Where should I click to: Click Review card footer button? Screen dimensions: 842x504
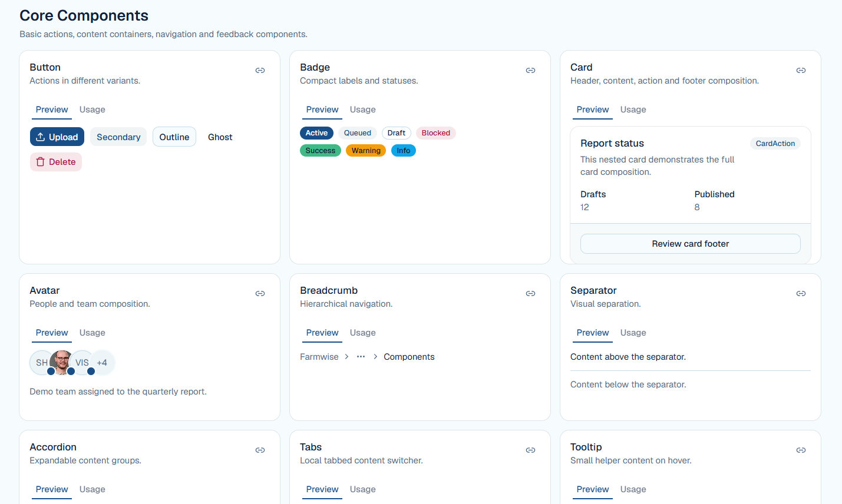point(691,244)
